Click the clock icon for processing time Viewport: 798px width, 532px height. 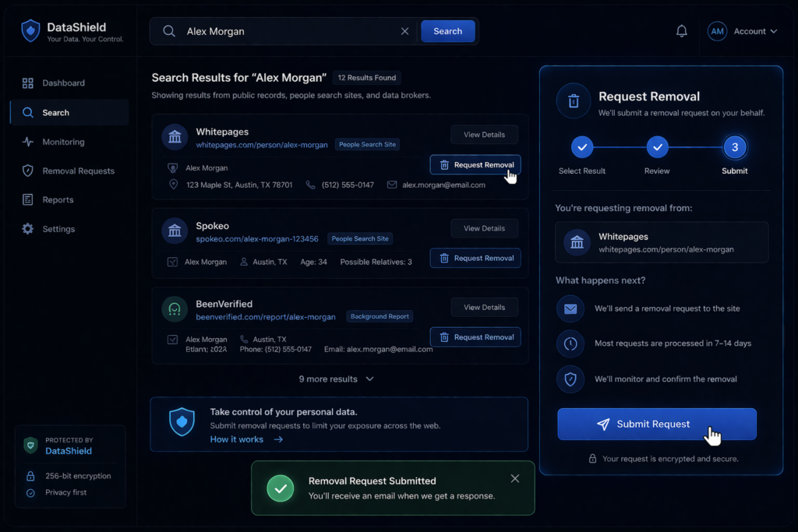(570, 344)
